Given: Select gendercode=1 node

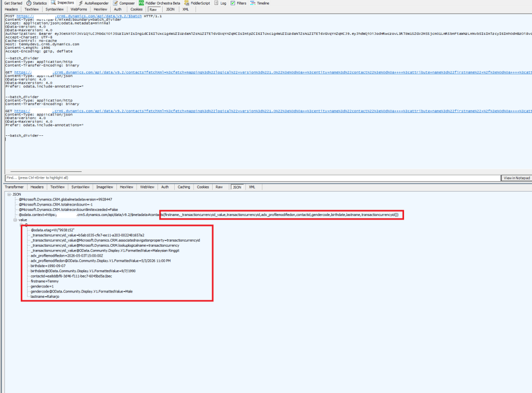Looking at the screenshot, I should pyautogui.click(x=43, y=286).
